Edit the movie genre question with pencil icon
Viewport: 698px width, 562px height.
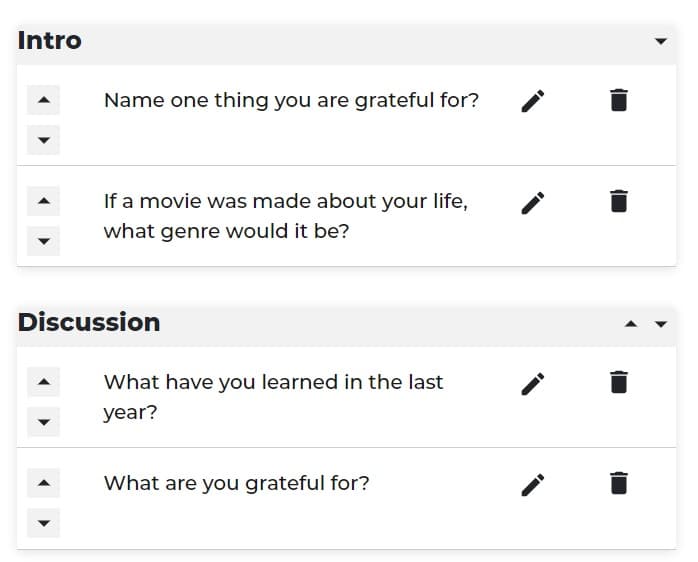tap(532, 203)
